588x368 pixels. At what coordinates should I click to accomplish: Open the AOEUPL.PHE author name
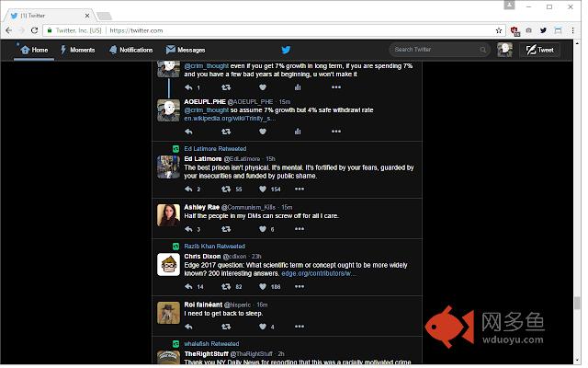[x=205, y=102]
